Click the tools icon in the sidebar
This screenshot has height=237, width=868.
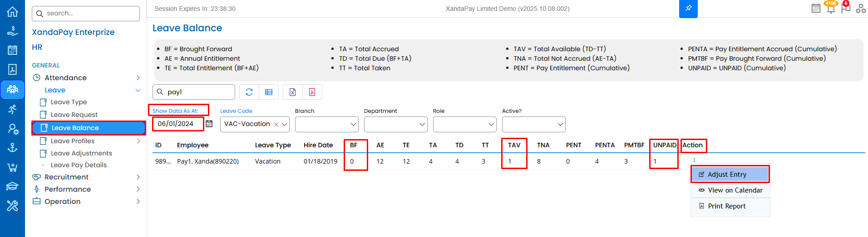coord(12,206)
